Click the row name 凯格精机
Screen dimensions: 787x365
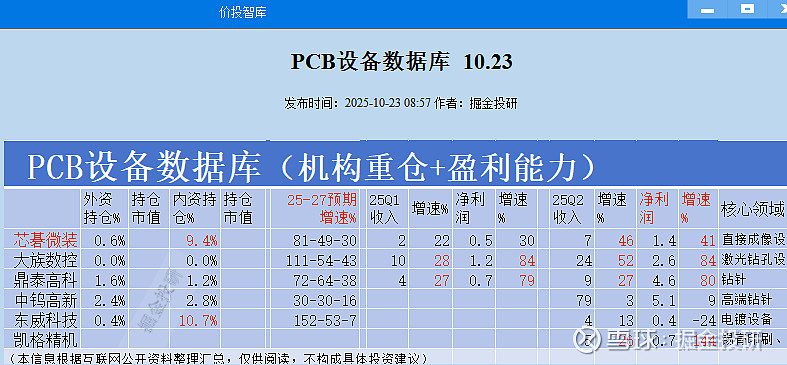click(45, 340)
